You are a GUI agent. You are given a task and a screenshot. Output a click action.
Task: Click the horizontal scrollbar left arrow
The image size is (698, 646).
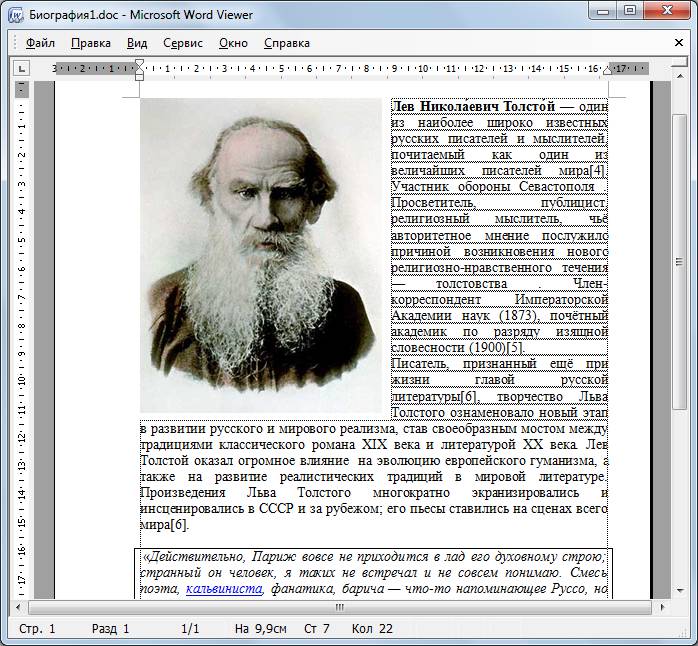pyautogui.click(x=18, y=607)
